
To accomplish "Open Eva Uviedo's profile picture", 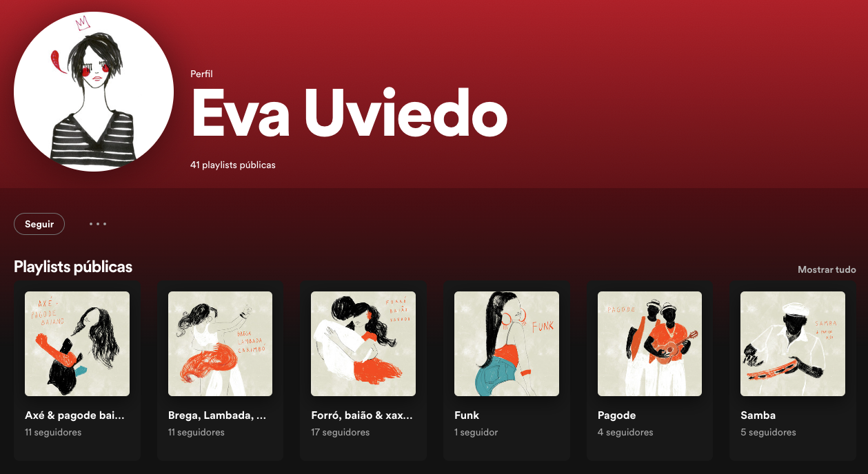I will pyautogui.click(x=94, y=92).
